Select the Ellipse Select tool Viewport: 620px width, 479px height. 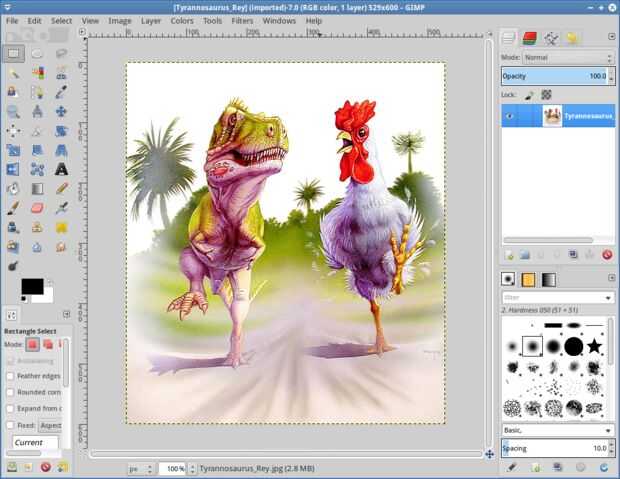point(37,53)
